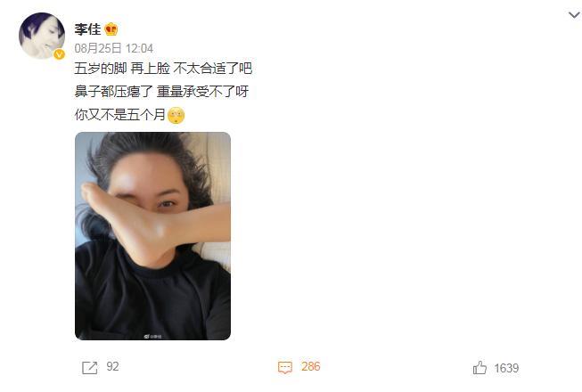Open comments via the speech bubble icon
This screenshot has width=582, height=392.
(x=285, y=368)
